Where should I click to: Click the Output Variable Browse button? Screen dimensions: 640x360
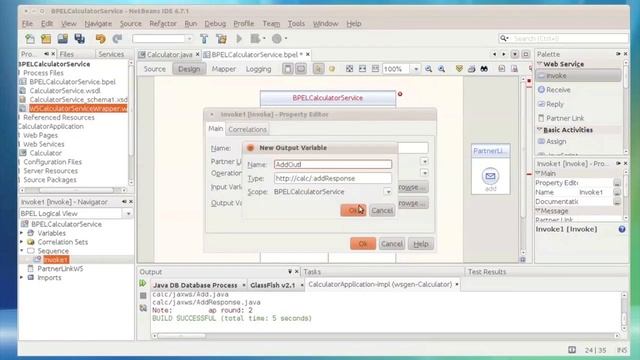coord(413,203)
